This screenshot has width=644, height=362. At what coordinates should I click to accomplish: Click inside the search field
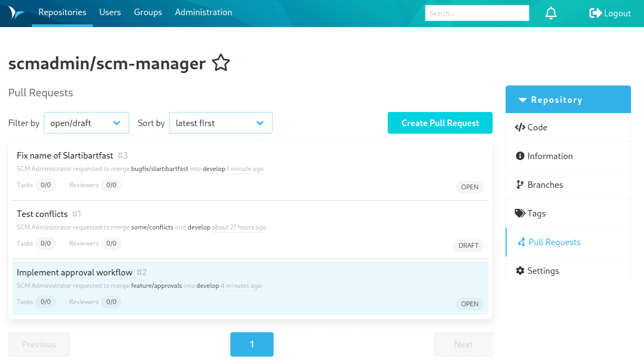click(x=476, y=13)
